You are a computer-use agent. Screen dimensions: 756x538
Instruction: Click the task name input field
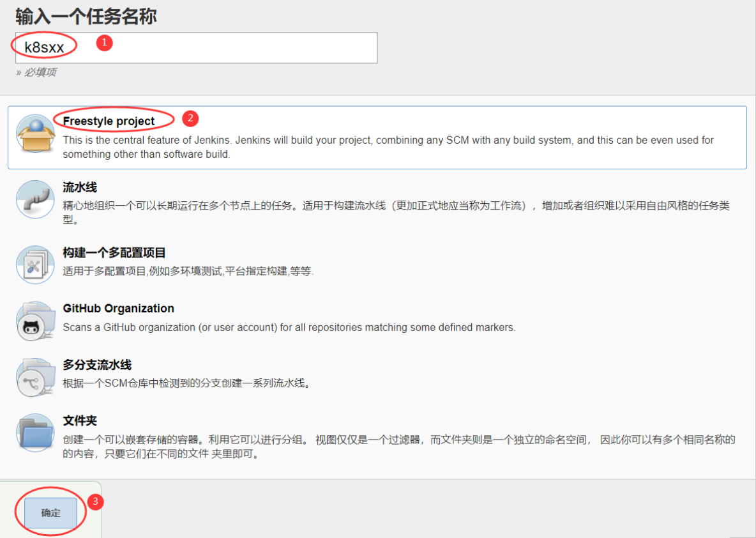196,47
